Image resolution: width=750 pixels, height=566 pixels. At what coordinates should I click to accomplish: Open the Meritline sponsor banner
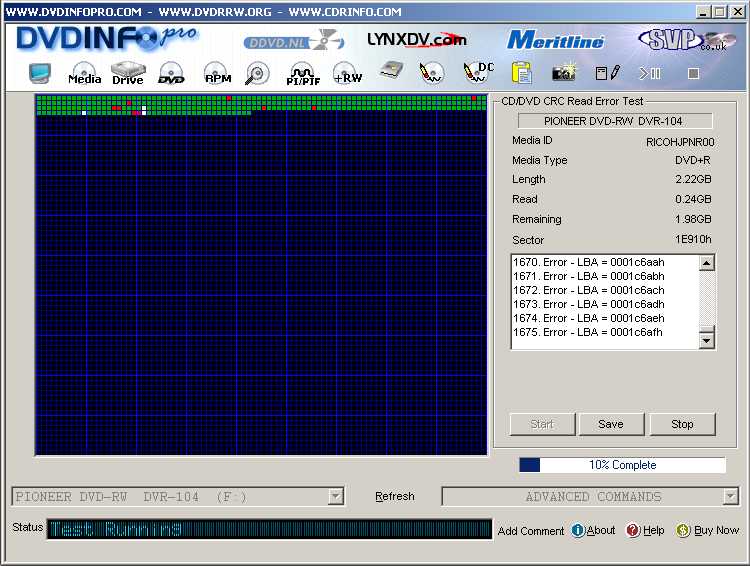click(x=555, y=40)
